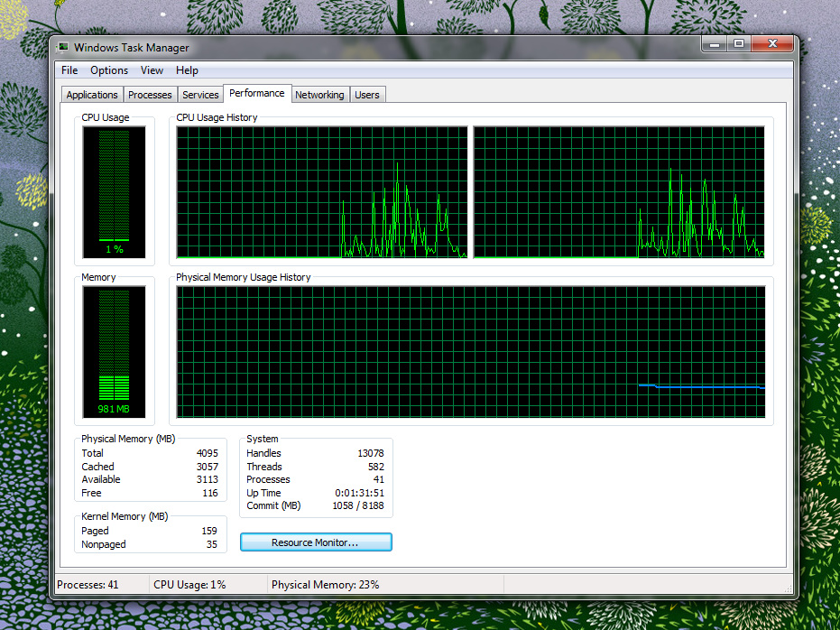Click the Physical Memory (MB) group label

click(x=128, y=439)
